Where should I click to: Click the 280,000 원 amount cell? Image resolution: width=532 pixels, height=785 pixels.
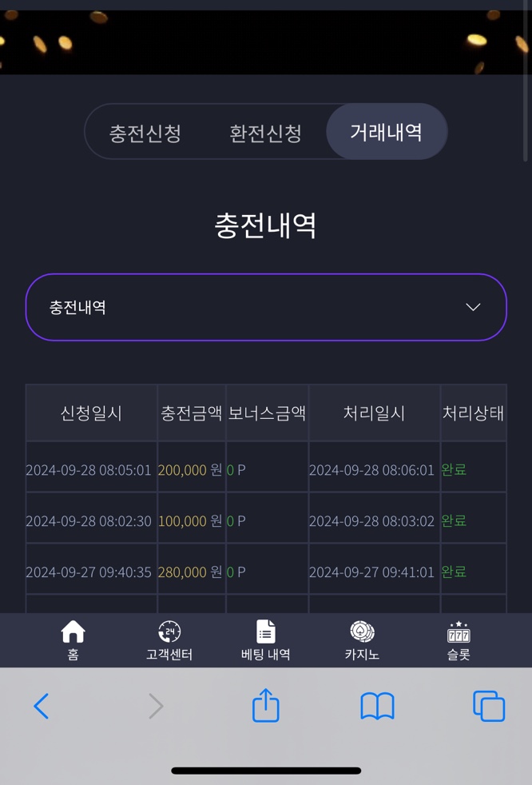click(x=190, y=572)
